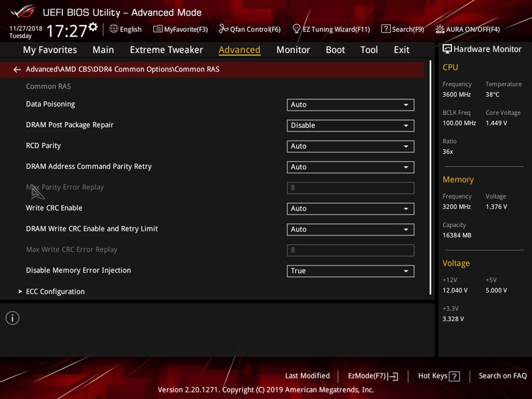Click +3.3V value 3.328 V

[x=453, y=319]
